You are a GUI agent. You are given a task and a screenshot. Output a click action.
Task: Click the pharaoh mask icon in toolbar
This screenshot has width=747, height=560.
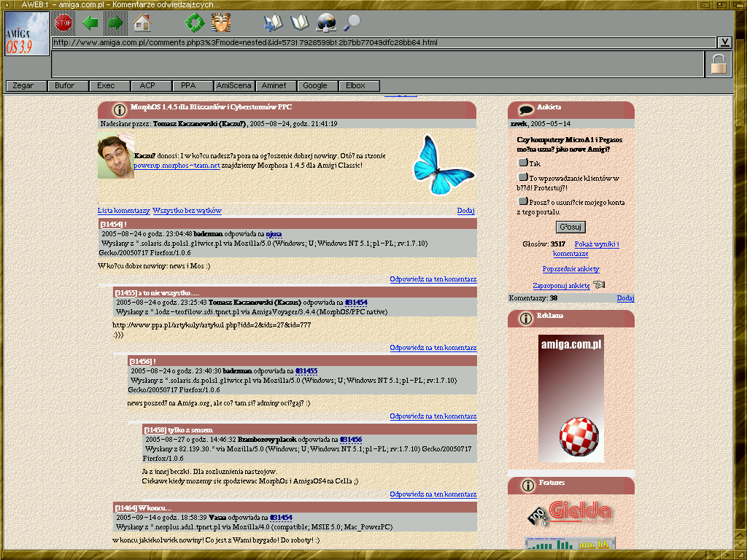(x=221, y=23)
